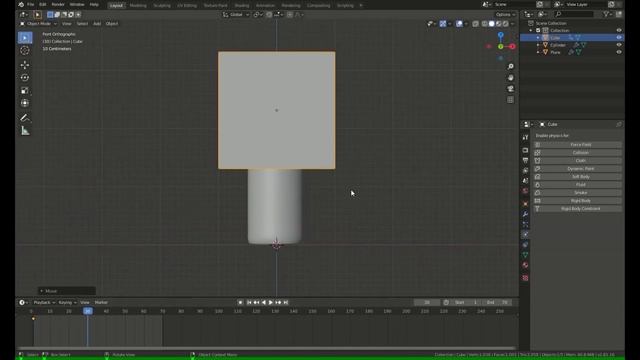Open the Modifiers wrench tab
This screenshot has width=640, height=360.
525,214
